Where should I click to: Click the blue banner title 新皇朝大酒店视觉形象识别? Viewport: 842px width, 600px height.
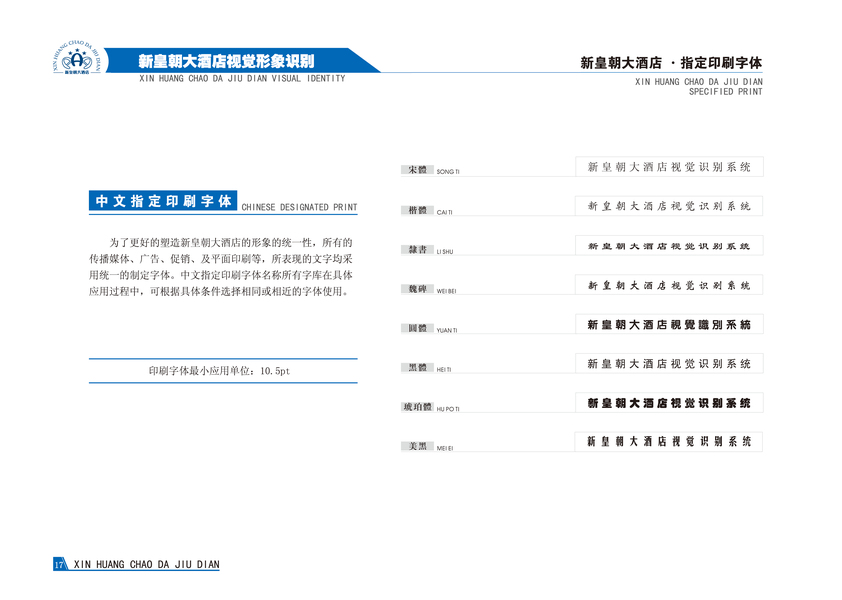(x=226, y=61)
